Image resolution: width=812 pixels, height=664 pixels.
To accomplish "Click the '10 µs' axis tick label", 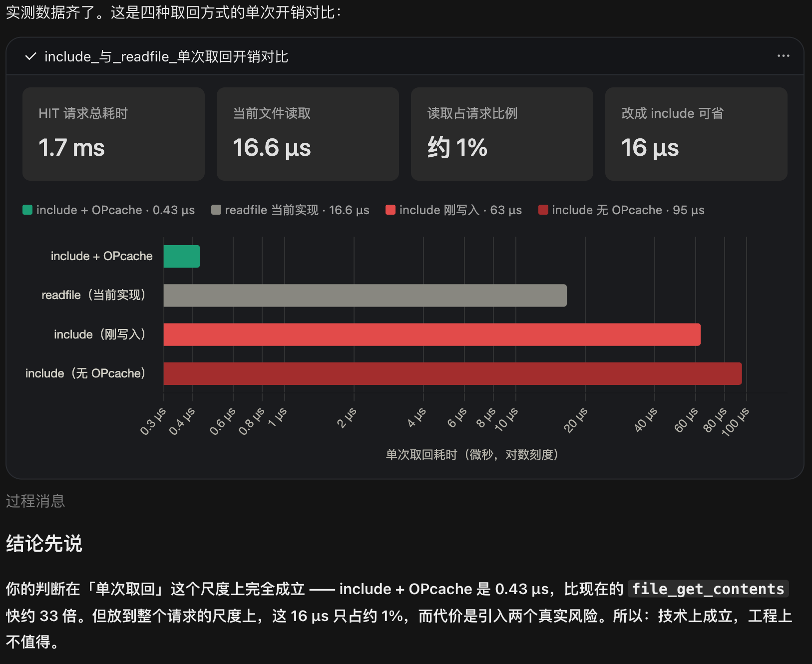I will (x=506, y=419).
